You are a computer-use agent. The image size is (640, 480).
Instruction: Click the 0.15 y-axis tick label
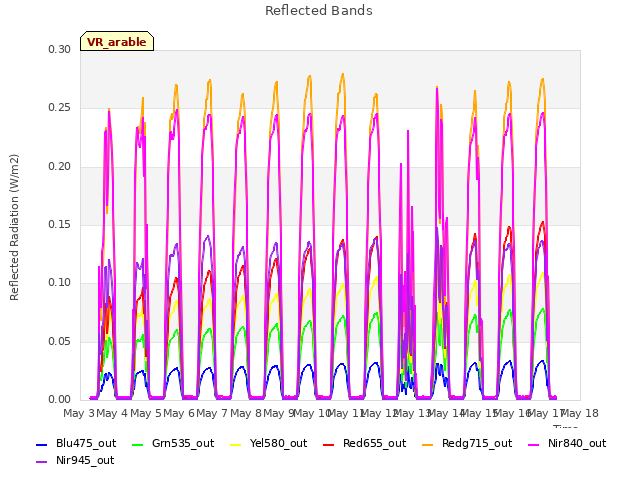[x=60, y=224]
